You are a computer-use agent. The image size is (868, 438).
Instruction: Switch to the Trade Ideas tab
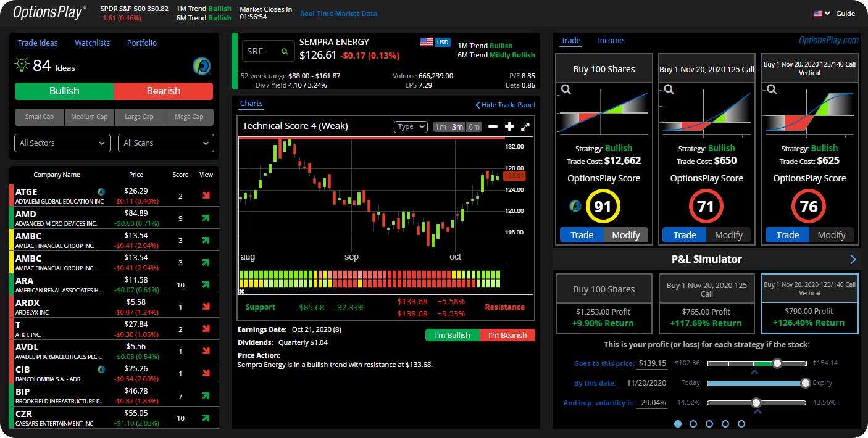point(38,43)
